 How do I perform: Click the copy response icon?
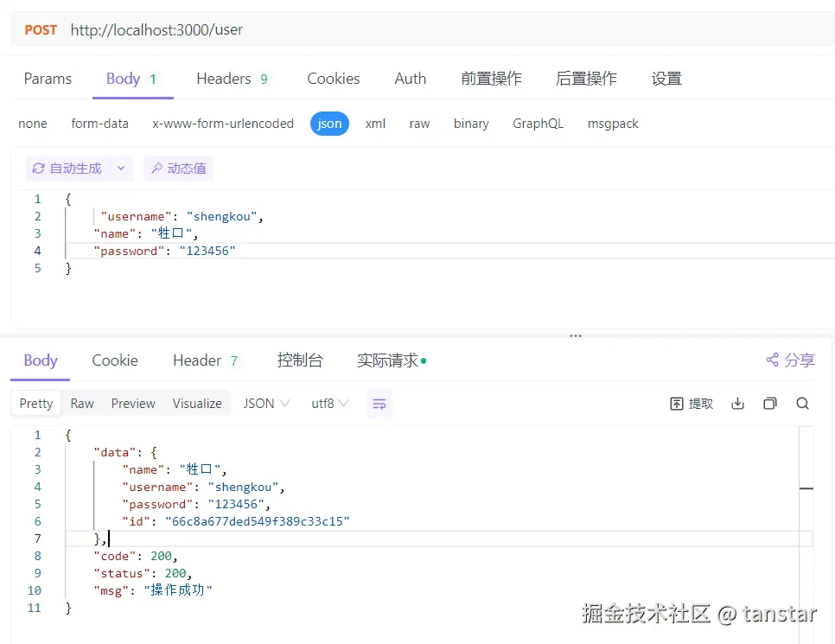pyautogui.click(x=770, y=404)
